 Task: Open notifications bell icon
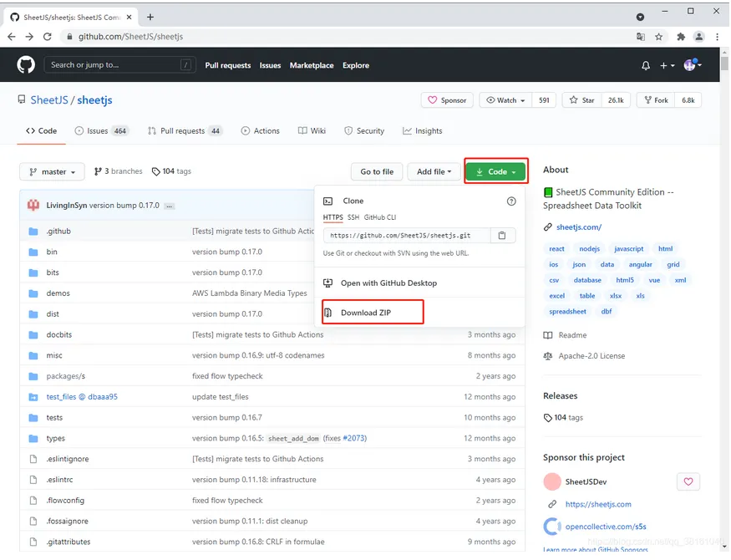point(646,66)
